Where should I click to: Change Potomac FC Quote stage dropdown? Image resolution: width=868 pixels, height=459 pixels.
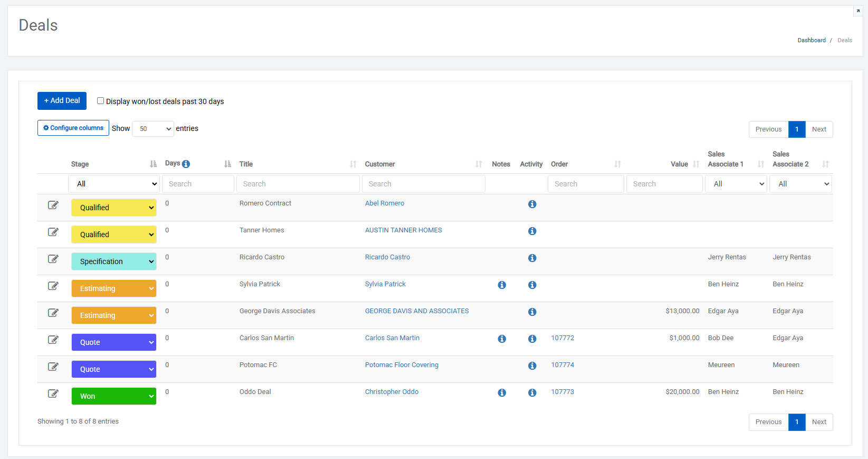(x=114, y=369)
